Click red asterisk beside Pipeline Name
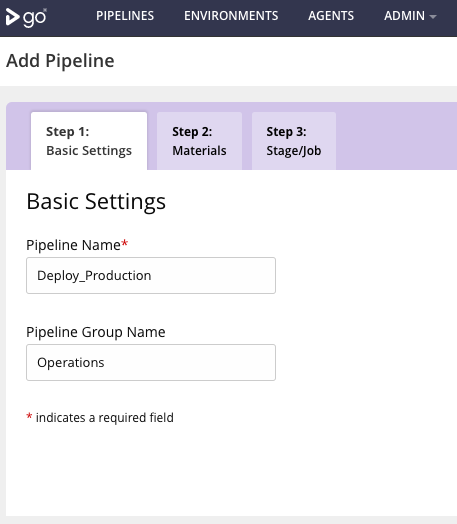 (x=124, y=243)
